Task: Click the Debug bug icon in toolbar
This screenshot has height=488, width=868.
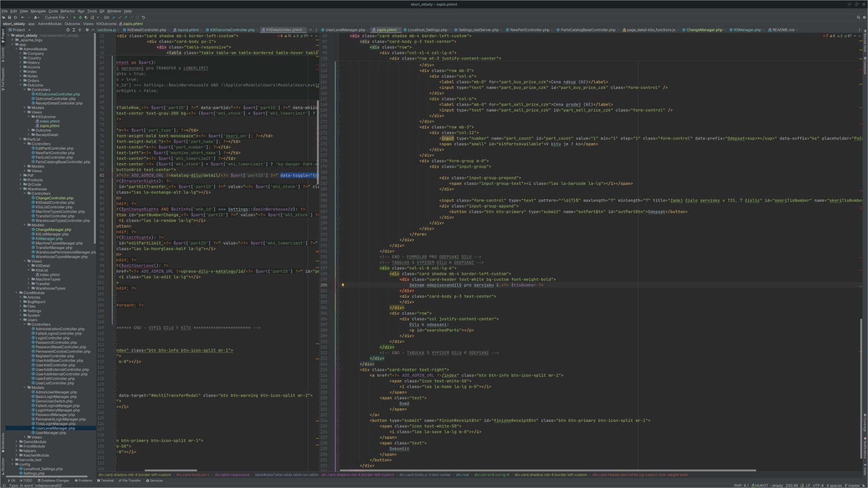Action: 80,17
